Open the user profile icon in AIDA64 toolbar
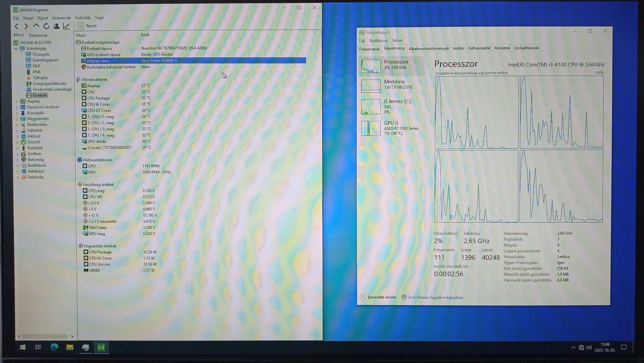 (x=56, y=26)
